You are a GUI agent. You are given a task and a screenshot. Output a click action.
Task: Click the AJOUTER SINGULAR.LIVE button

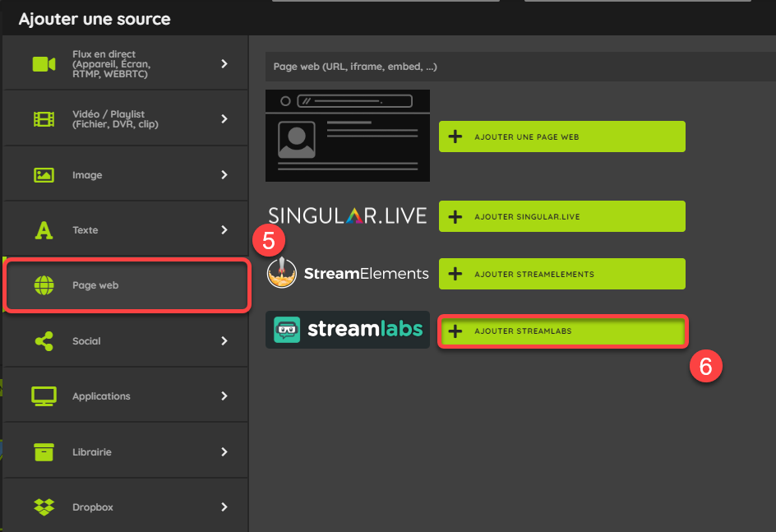coord(561,216)
